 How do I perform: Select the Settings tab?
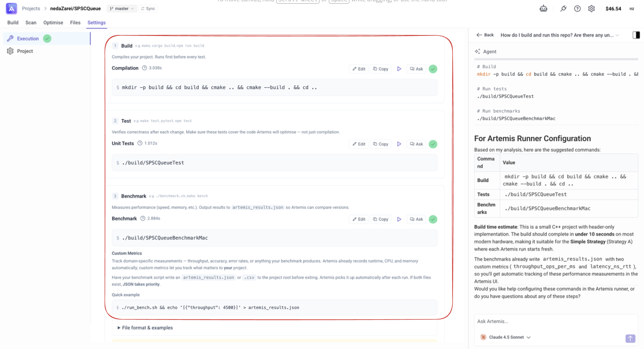[96, 23]
